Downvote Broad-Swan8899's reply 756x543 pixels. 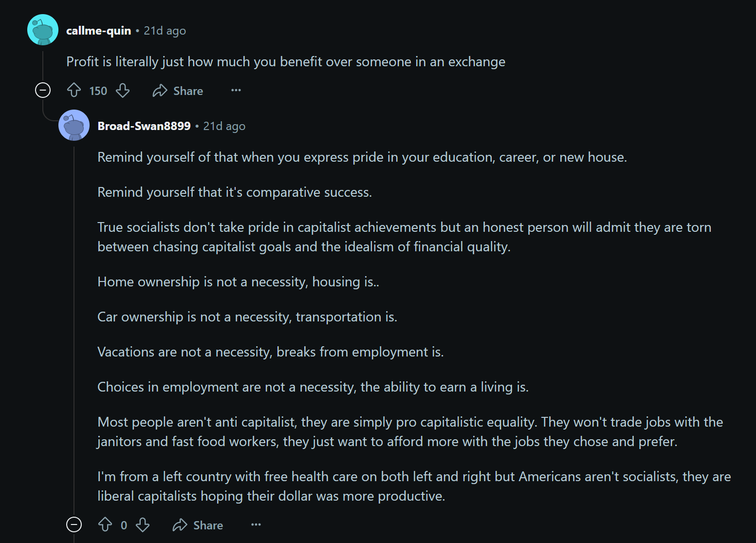click(x=143, y=524)
